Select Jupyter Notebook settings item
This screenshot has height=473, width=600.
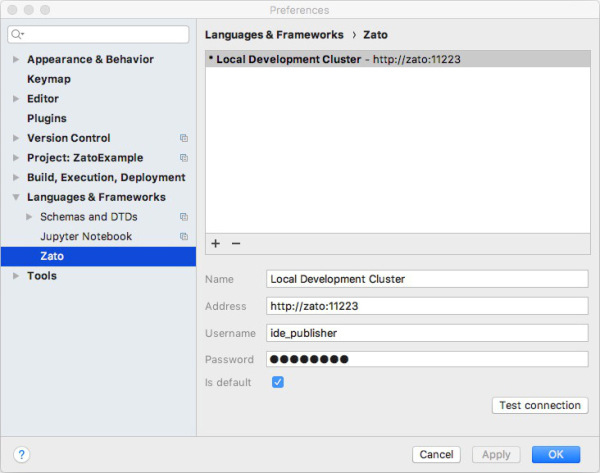86,236
